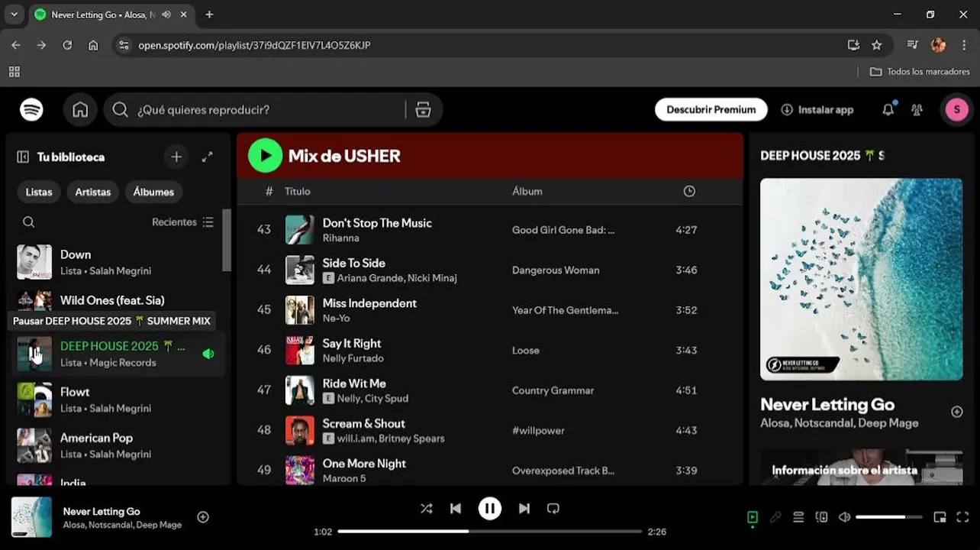The width and height of the screenshot is (980, 550).
Task: Click the Install app download icon
Action: [787, 110]
